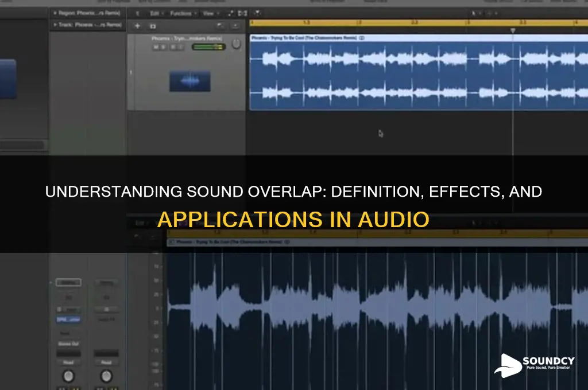This screenshot has height=390, width=588.
Task: Click the blue highlighted audio FX slot
Action: click(x=68, y=319)
